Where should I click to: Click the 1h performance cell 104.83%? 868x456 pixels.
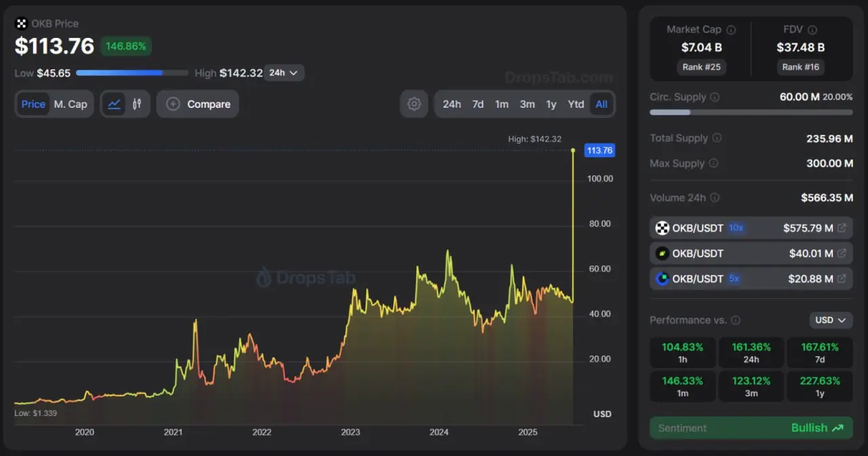point(683,354)
